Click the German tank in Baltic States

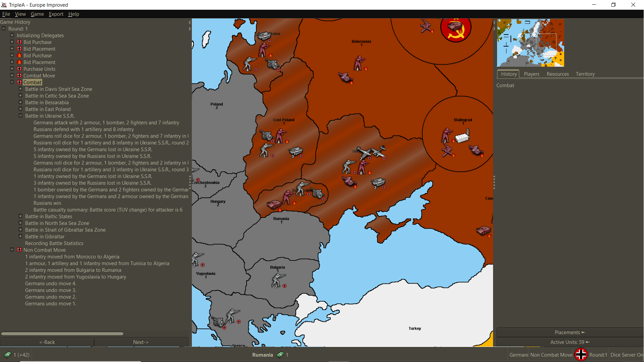(264, 36)
